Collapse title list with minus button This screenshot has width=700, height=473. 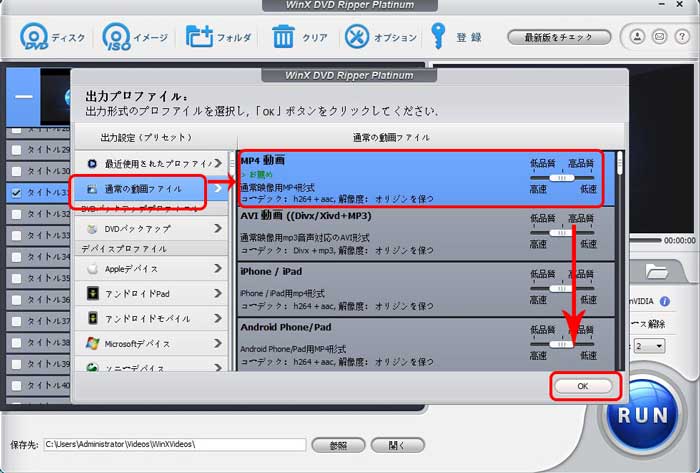click(x=24, y=97)
